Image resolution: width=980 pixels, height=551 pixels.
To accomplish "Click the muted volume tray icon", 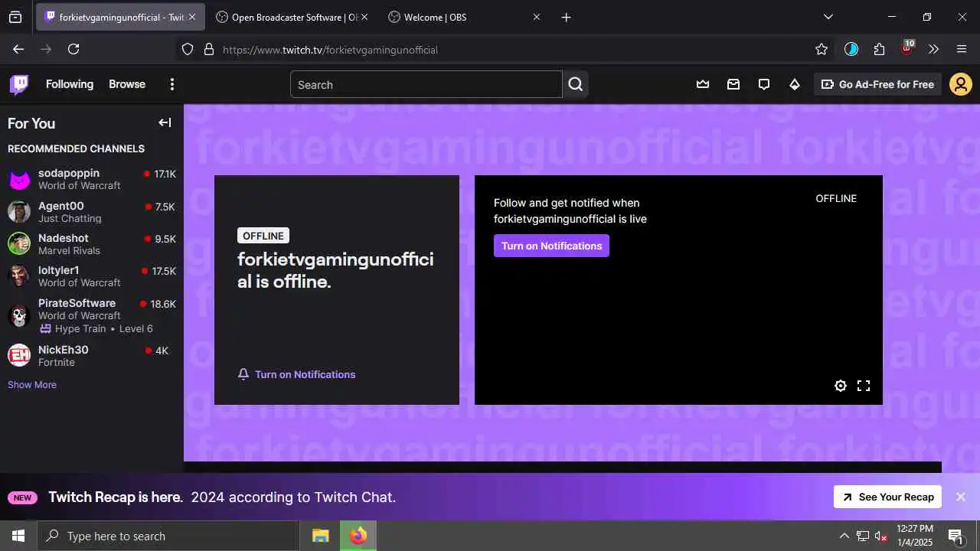I will (881, 536).
